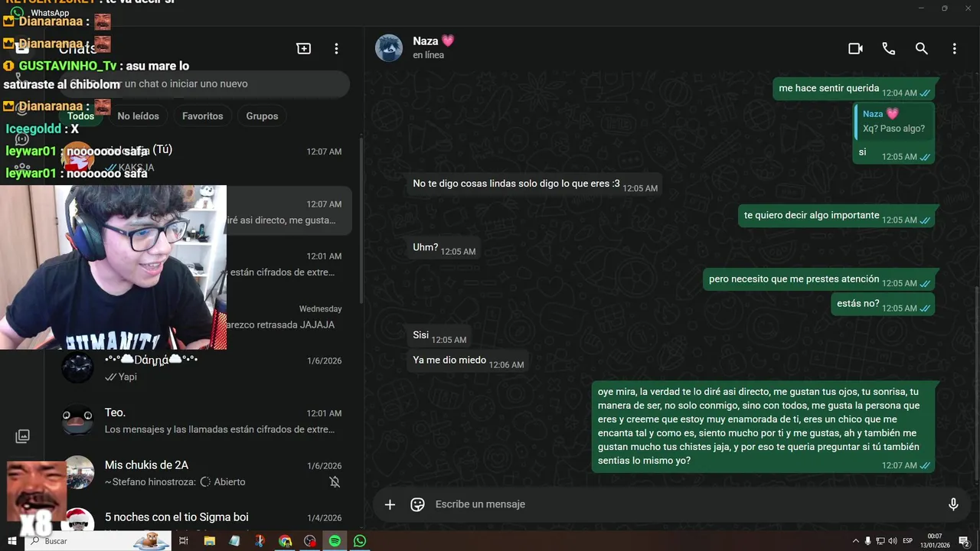Screen dimensions: 980x551
Task: Select the 'Favoritos' filter
Action: click(x=203, y=116)
